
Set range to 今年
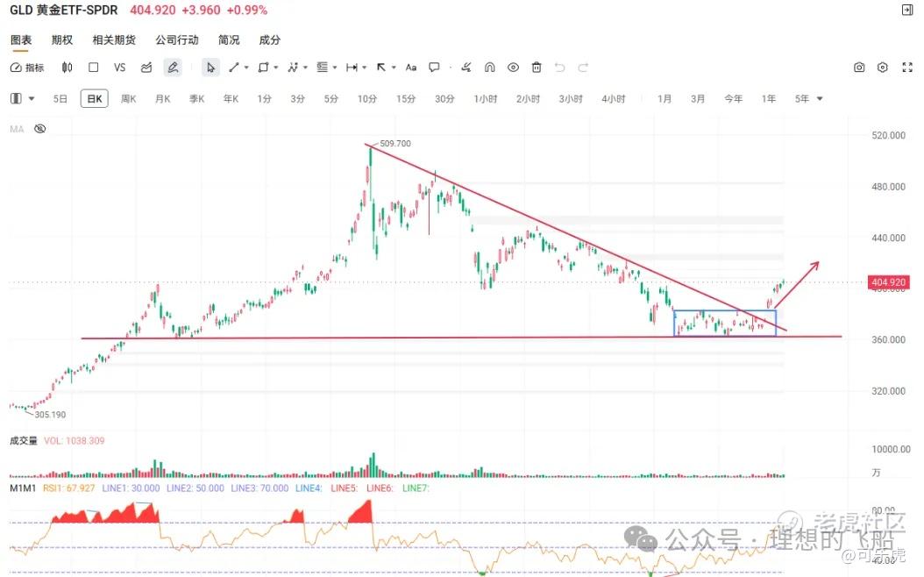pyautogui.click(x=734, y=99)
